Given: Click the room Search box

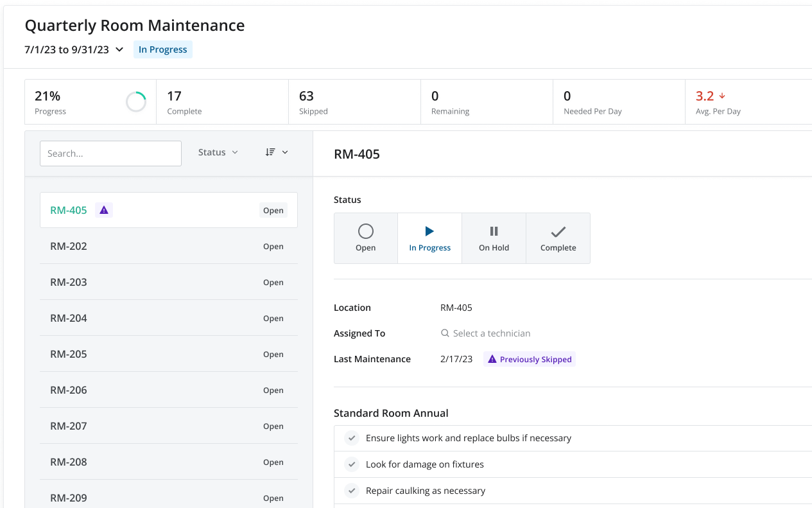Looking at the screenshot, I should click(110, 153).
